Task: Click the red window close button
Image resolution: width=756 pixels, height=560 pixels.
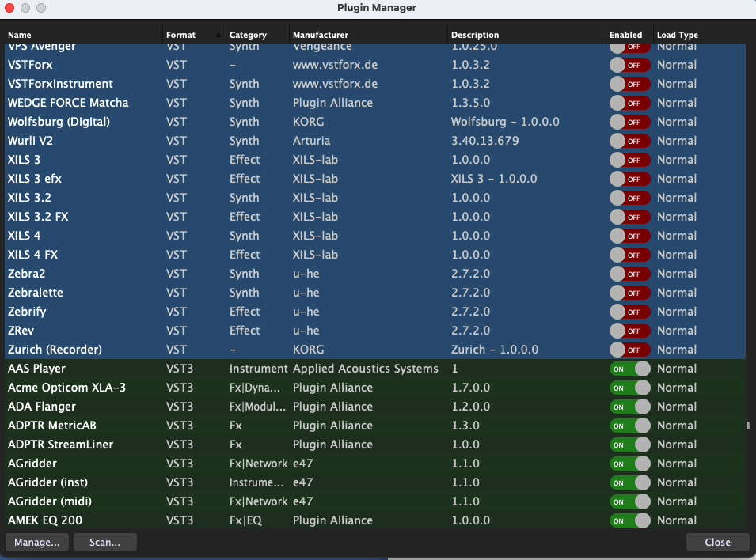Action: (9, 8)
